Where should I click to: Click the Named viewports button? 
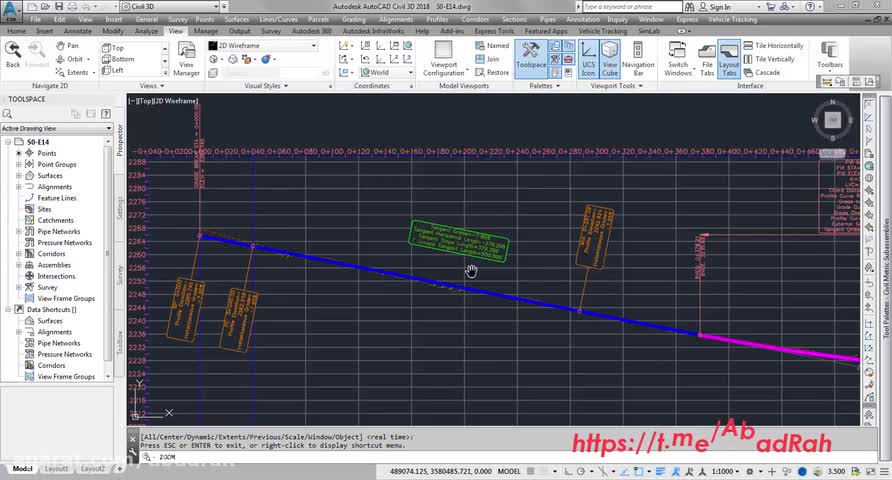(492, 45)
